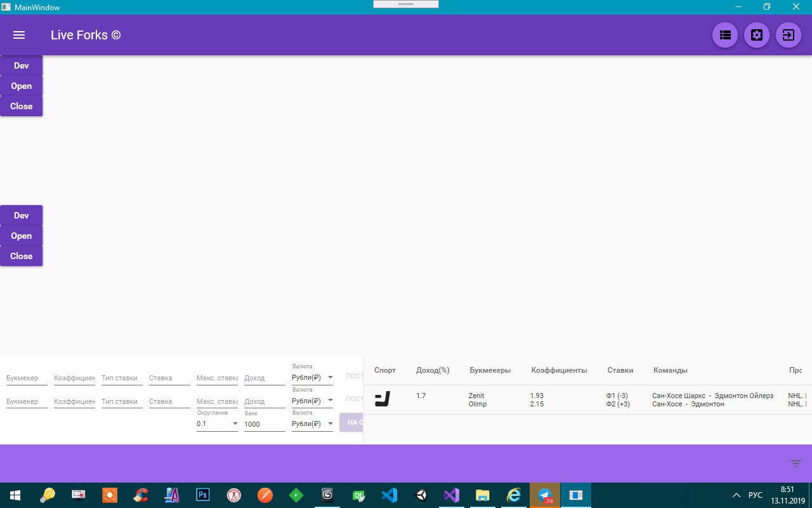This screenshot has width=812, height=508.
Task: Open the clock showing 8:51
Action: pyautogui.click(x=787, y=490)
